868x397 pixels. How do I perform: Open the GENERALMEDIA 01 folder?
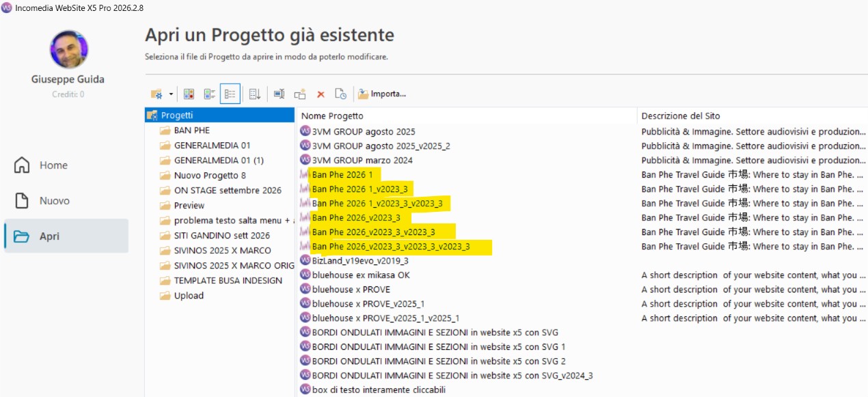click(213, 145)
